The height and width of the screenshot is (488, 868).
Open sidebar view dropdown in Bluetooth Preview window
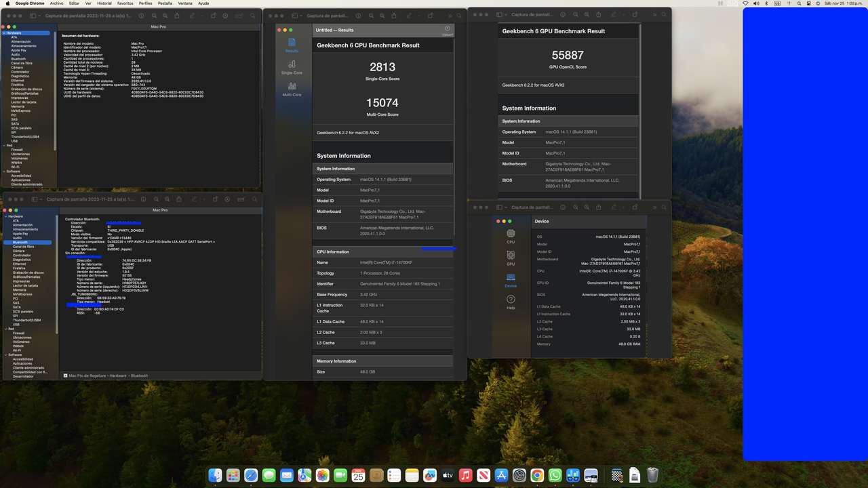tap(39, 199)
